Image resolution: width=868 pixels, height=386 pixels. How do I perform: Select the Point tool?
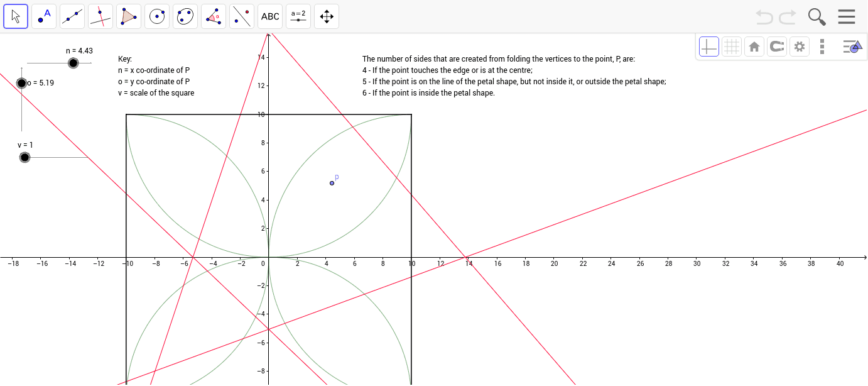point(44,16)
